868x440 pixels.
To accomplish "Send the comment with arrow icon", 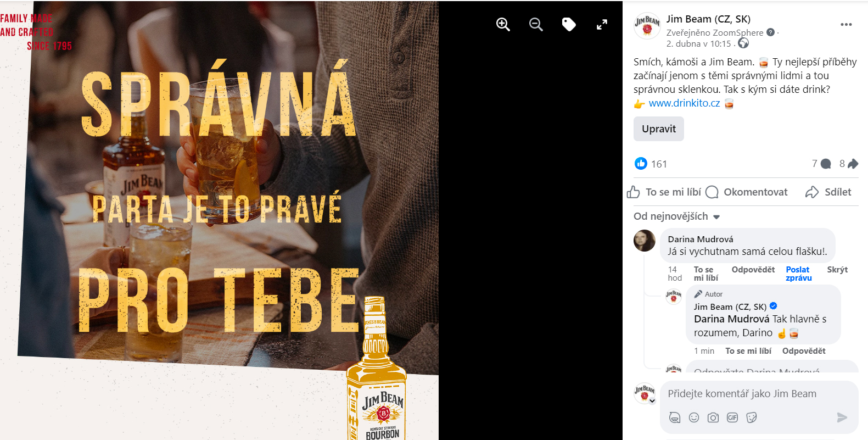I will tap(842, 418).
